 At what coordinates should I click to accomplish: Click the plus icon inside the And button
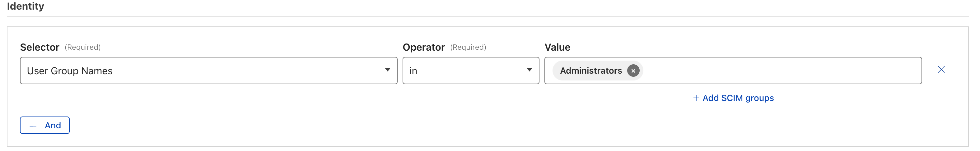tap(33, 126)
